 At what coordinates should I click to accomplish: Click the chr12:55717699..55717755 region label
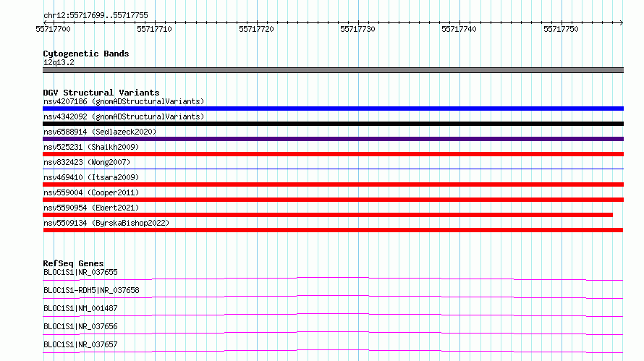pyautogui.click(x=96, y=15)
